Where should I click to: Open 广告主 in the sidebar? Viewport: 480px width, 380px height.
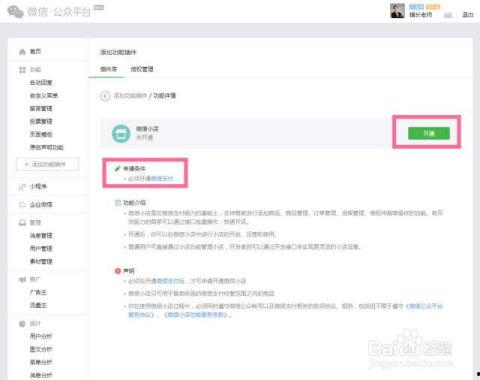38,293
